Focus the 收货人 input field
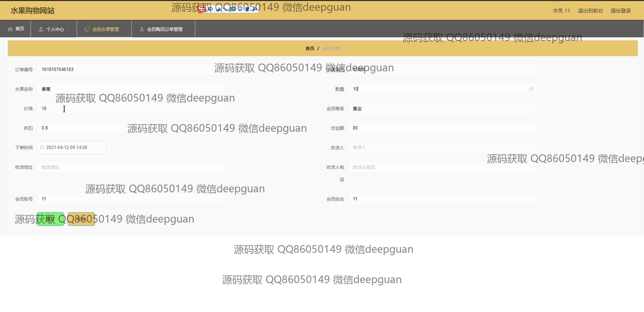This screenshot has width=644, height=312. 442,148
